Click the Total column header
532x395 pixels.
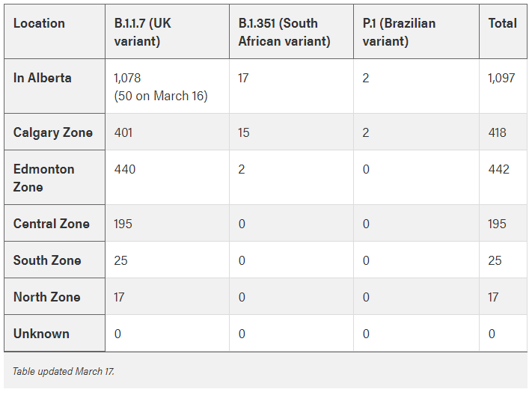pyautogui.click(x=502, y=23)
